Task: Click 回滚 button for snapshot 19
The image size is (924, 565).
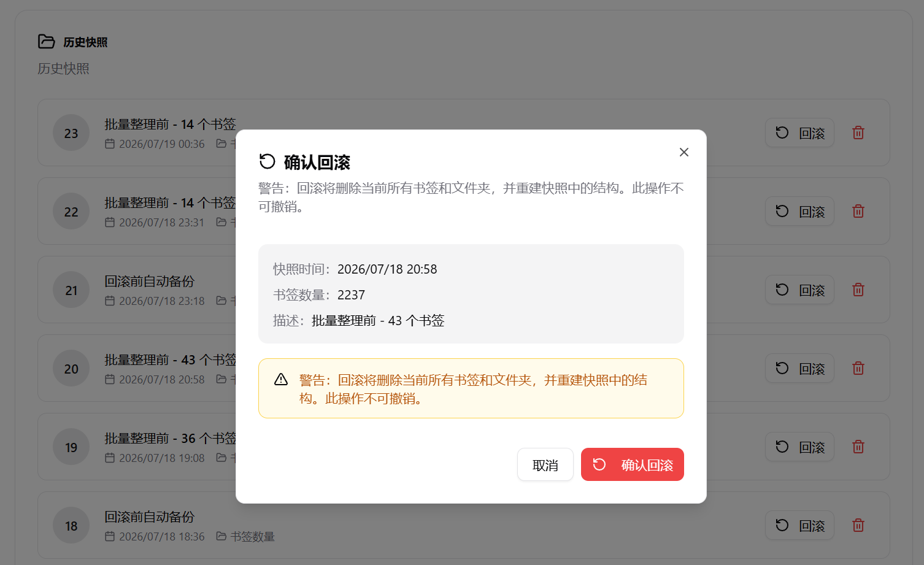Action: pyautogui.click(x=799, y=447)
